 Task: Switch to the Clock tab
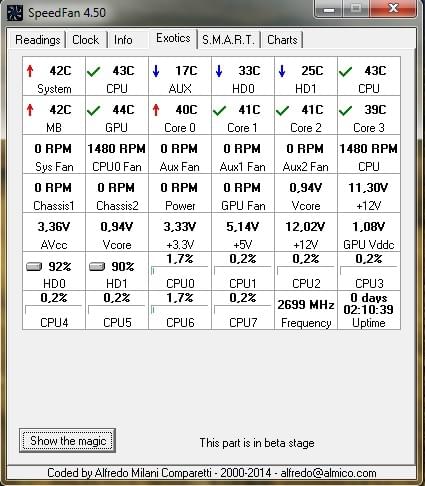pos(86,40)
